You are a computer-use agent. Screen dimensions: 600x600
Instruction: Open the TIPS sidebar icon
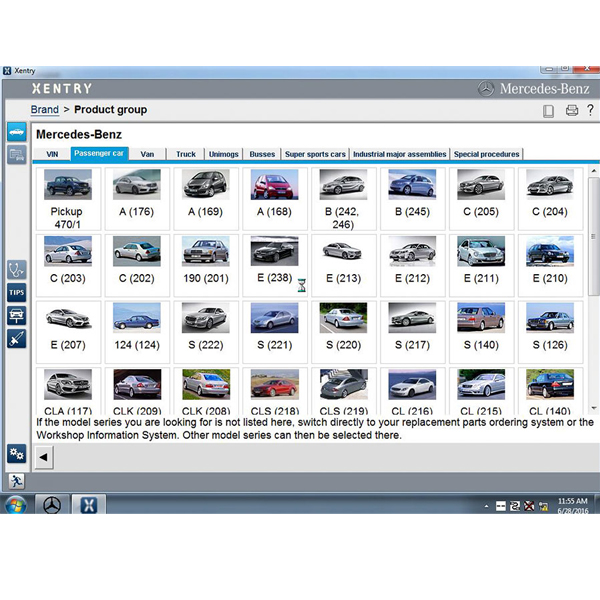(x=16, y=293)
